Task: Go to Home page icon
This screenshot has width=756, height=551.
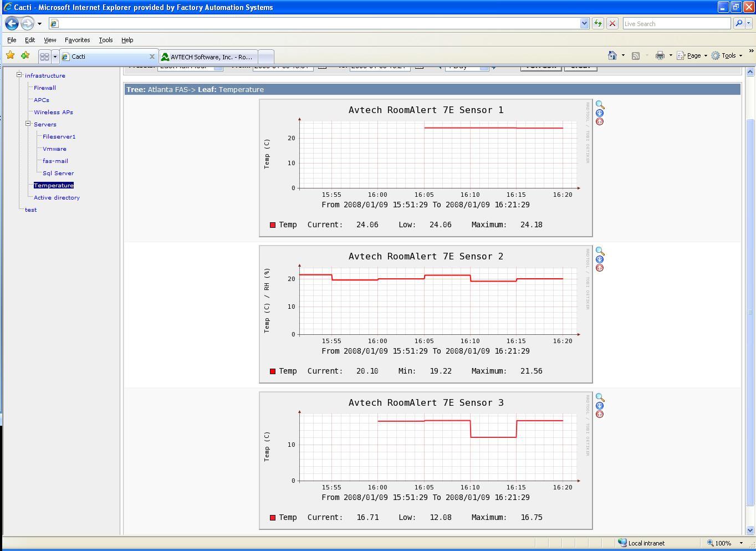Action: click(x=612, y=55)
